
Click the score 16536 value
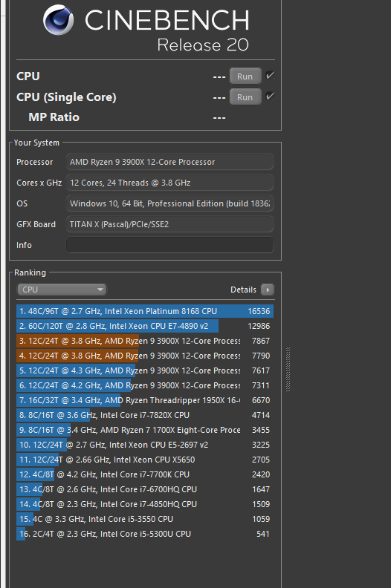(259, 311)
